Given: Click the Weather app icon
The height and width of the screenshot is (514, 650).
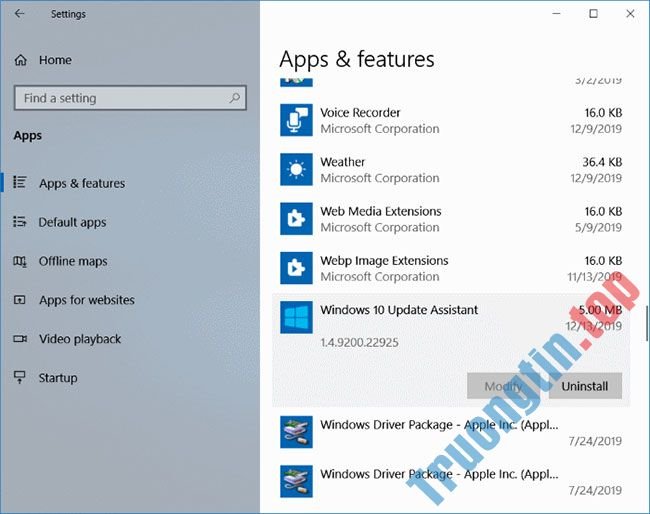Looking at the screenshot, I should (x=296, y=170).
